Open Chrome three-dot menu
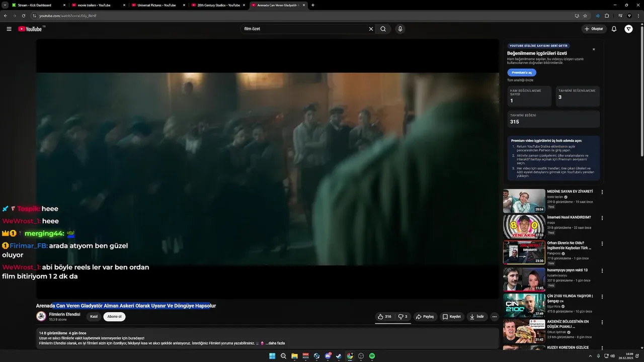 (638, 16)
